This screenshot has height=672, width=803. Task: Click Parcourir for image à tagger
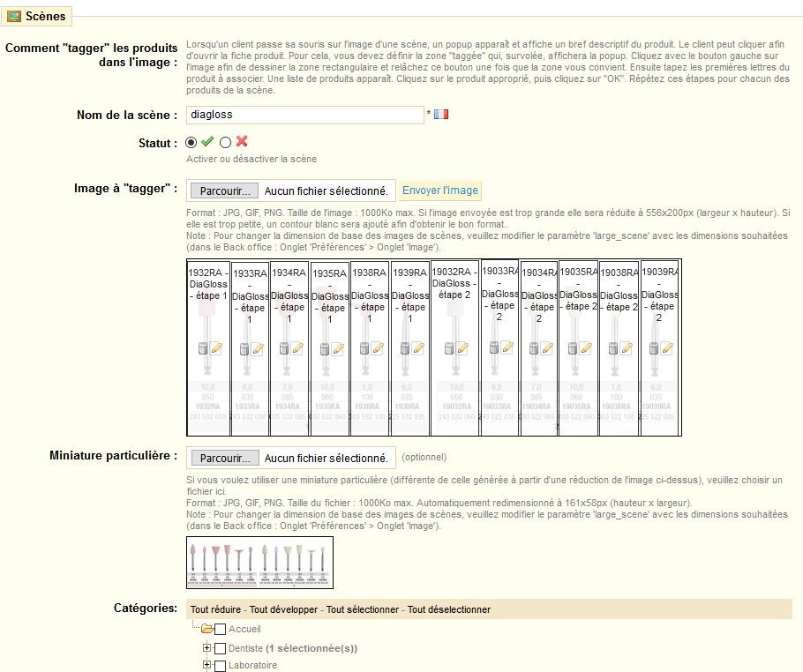225,190
